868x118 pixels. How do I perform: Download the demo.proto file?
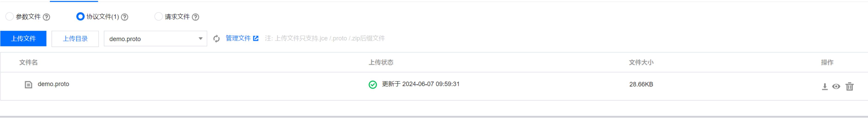point(824,86)
